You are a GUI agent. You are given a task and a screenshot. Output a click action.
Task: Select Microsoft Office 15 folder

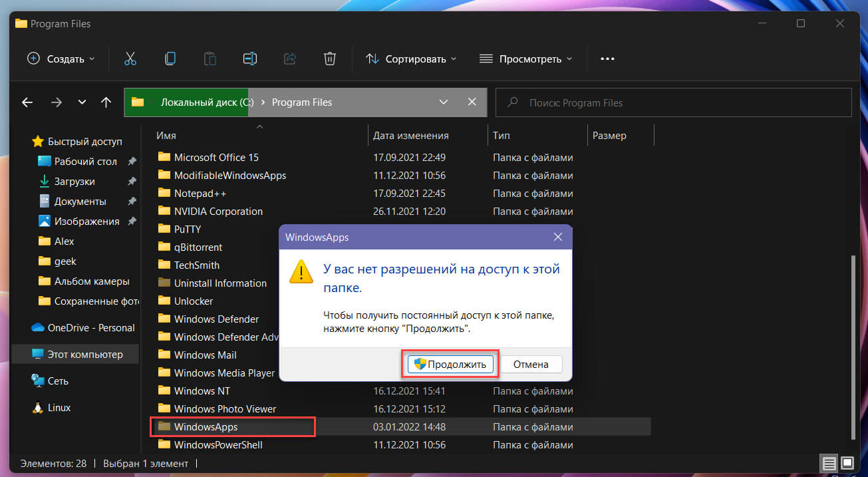click(216, 158)
